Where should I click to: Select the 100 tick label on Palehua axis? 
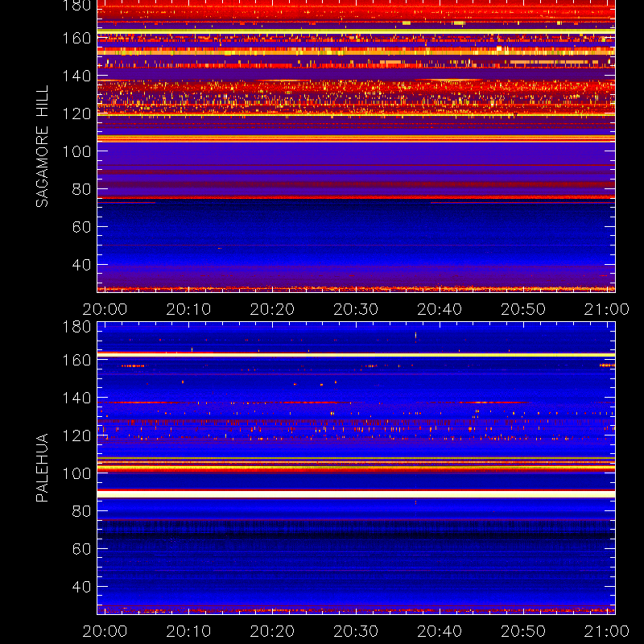pyautogui.click(x=76, y=473)
